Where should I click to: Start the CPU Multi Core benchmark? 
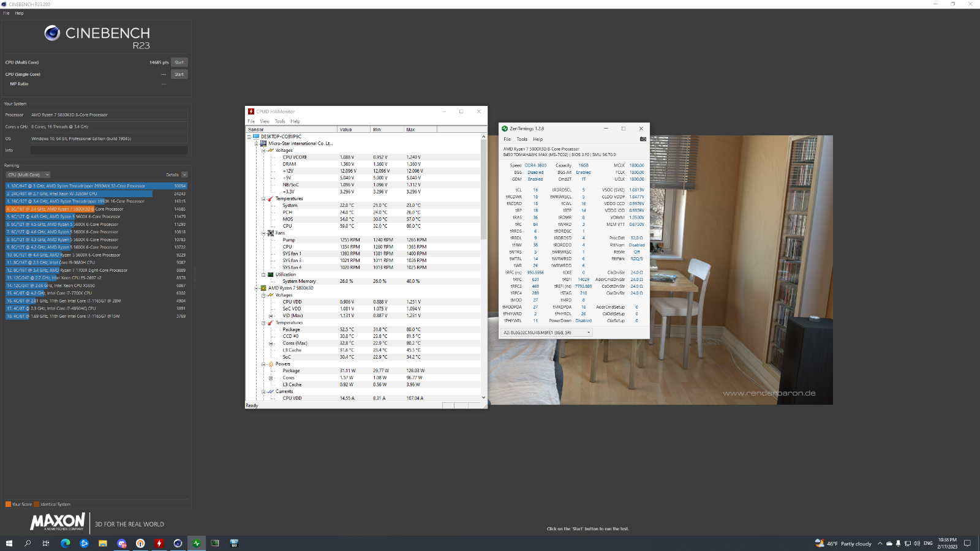coord(179,62)
